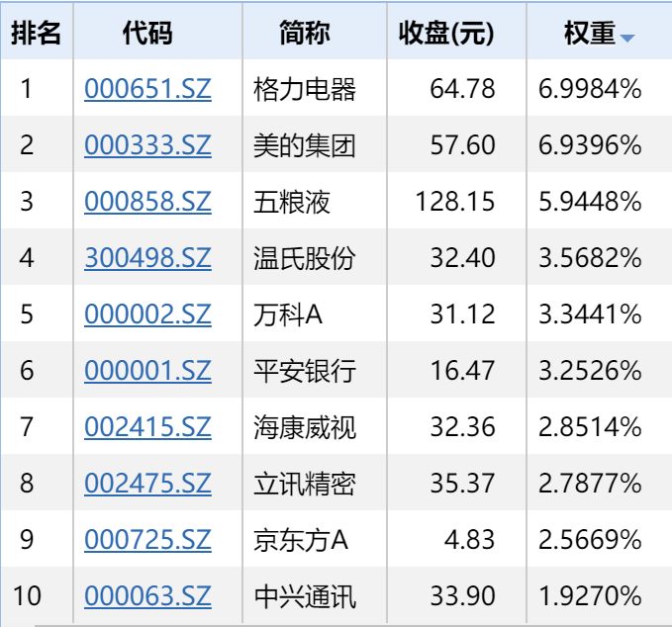Open the stock link 000333.SZ
Image resolution: width=672 pixels, height=627 pixels.
147,145
